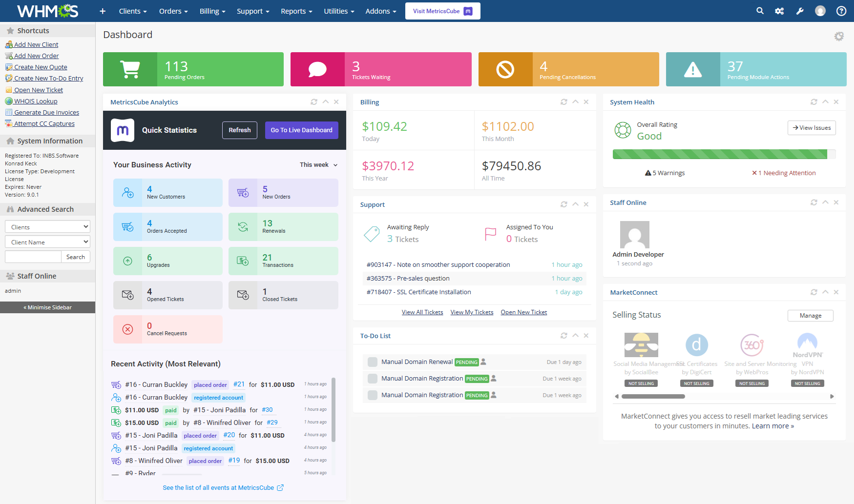The height and width of the screenshot is (504, 854).
Task: Open the help question mark icon
Action: [841, 11]
